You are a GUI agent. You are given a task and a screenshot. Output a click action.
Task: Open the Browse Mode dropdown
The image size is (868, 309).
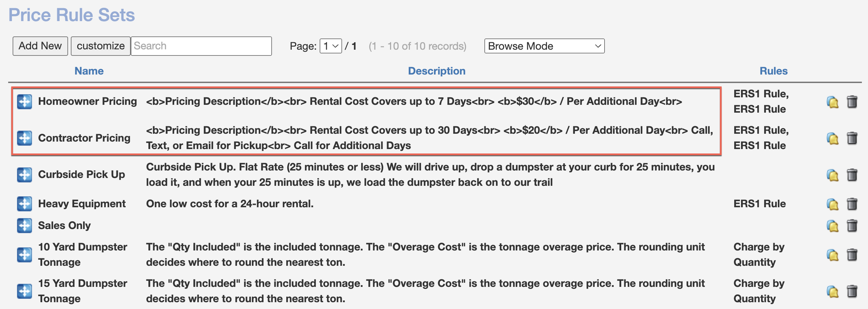tap(544, 46)
